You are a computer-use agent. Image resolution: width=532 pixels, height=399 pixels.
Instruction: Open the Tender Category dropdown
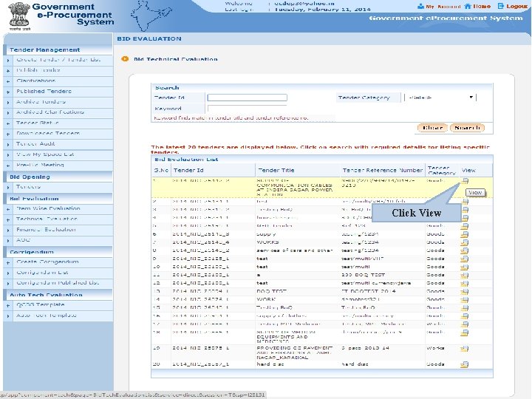point(440,98)
